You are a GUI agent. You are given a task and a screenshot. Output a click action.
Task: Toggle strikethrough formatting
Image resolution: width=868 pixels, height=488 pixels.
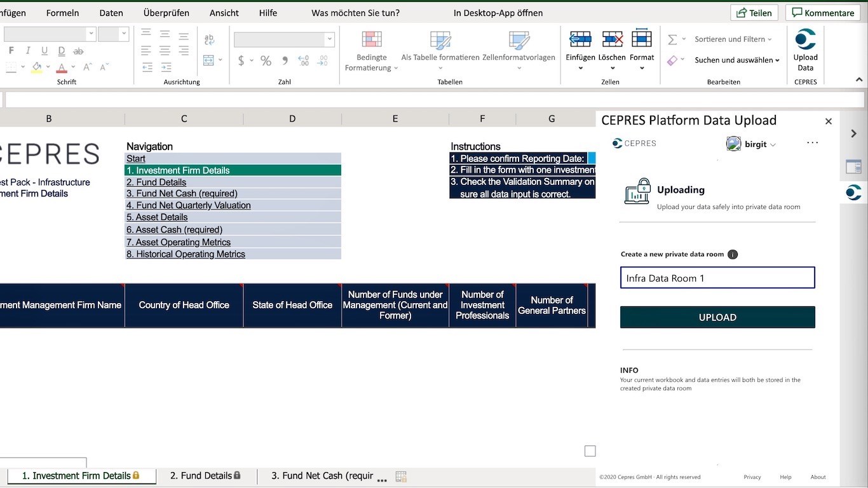point(78,51)
